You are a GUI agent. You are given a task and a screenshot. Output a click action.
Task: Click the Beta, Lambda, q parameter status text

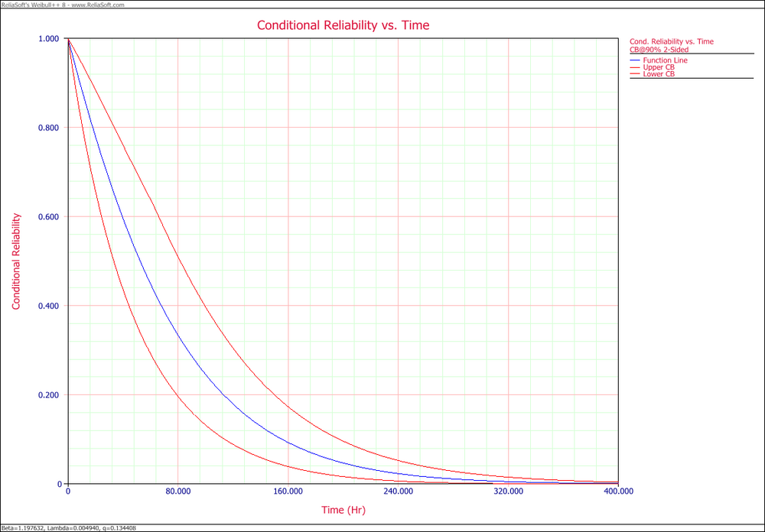(x=75, y=527)
